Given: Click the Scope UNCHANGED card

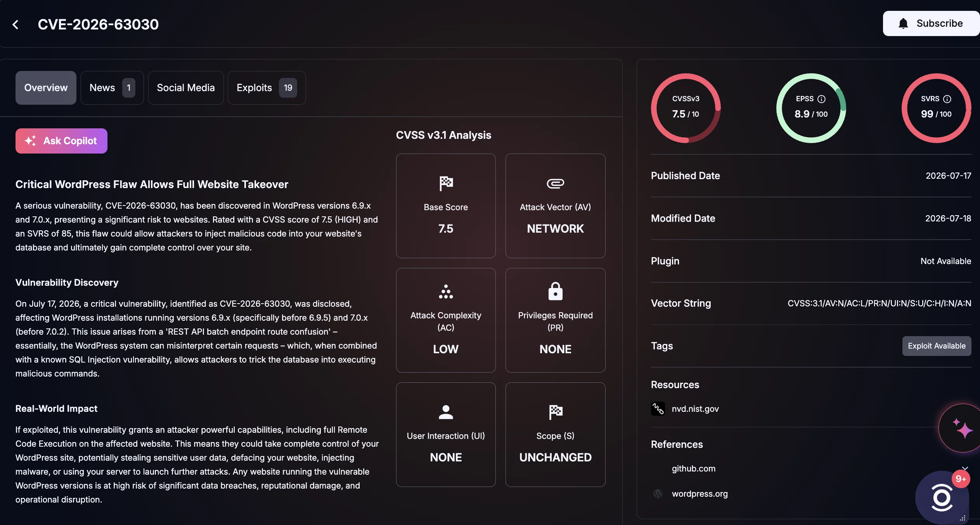Looking at the screenshot, I should [x=555, y=435].
